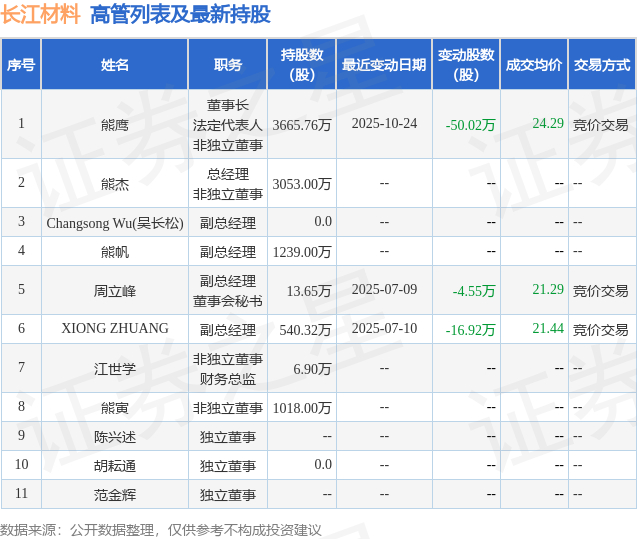Screen dimensions: 637x539
Task: Click 熊寅's position 非独立董事
Action: tap(228, 407)
